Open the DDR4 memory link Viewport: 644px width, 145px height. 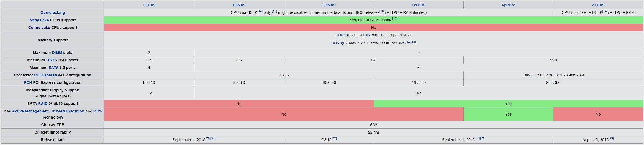tap(340, 35)
